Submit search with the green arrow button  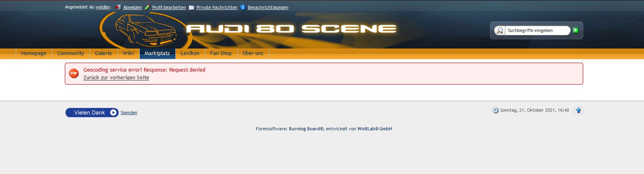click(x=576, y=30)
